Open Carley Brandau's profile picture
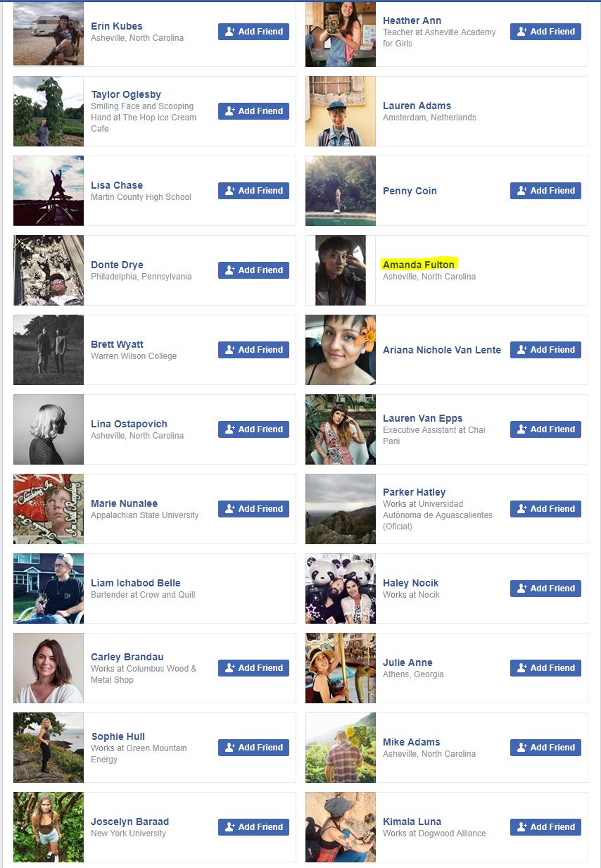This screenshot has height=868, width=601. [49, 668]
